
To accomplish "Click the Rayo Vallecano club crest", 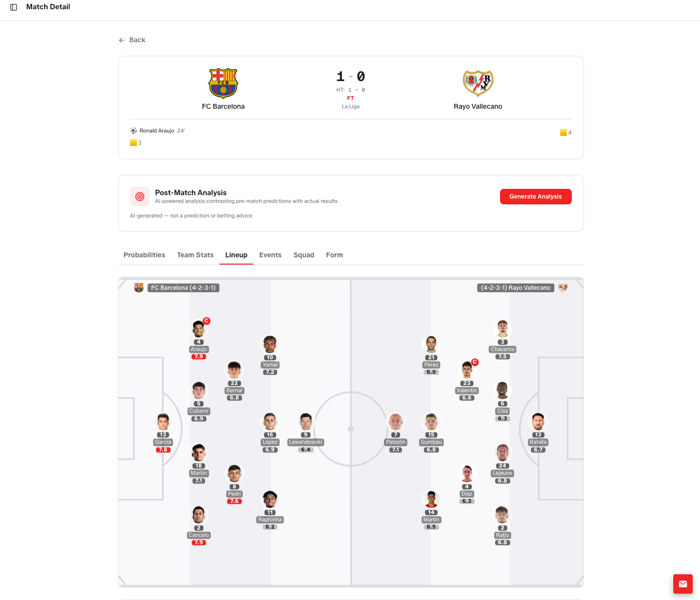I will (478, 83).
